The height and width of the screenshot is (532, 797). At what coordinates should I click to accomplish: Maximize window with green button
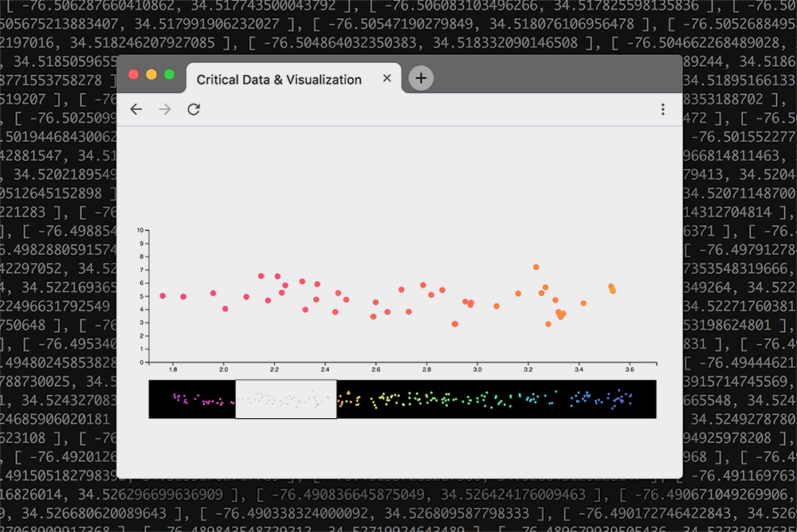click(x=169, y=74)
